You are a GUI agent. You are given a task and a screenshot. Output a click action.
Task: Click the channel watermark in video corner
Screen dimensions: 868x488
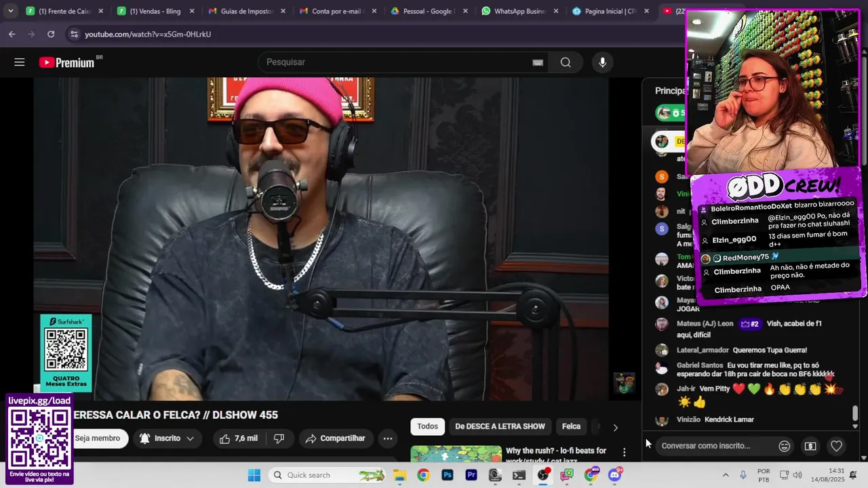pyautogui.click(x=625, y=384)
